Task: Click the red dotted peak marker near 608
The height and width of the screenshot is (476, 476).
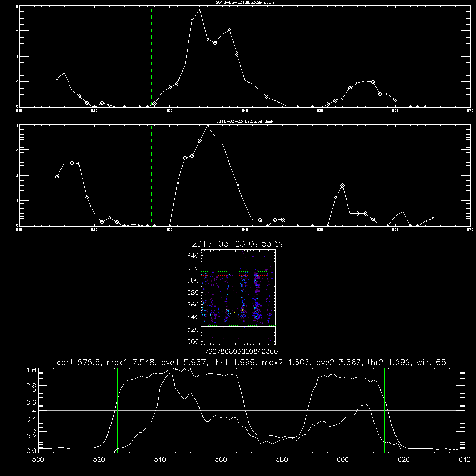Action: pyautogui.click(x=367, y=410)
